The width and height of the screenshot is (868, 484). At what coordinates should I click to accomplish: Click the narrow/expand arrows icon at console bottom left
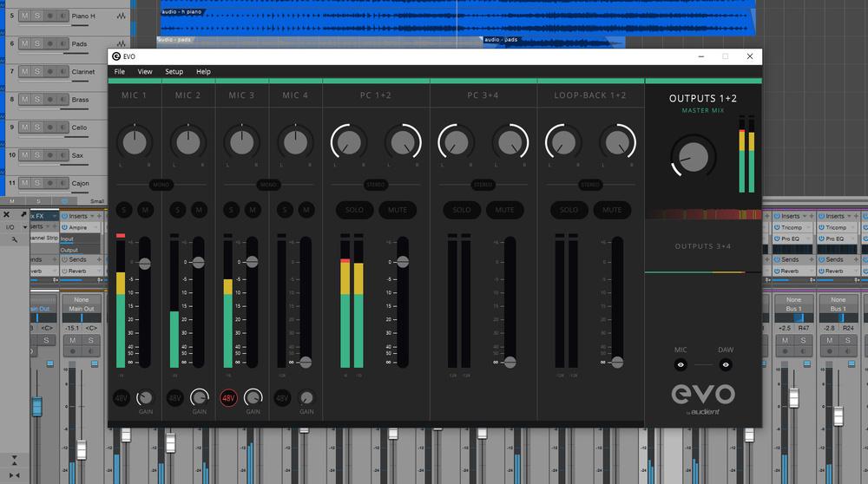click(x=15, y=475)
